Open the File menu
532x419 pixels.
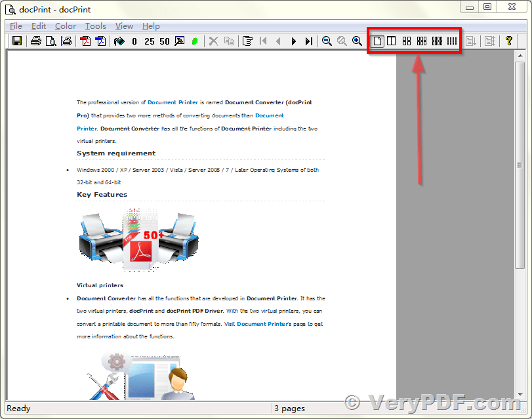pyautogui.click(x=15, y=26)
